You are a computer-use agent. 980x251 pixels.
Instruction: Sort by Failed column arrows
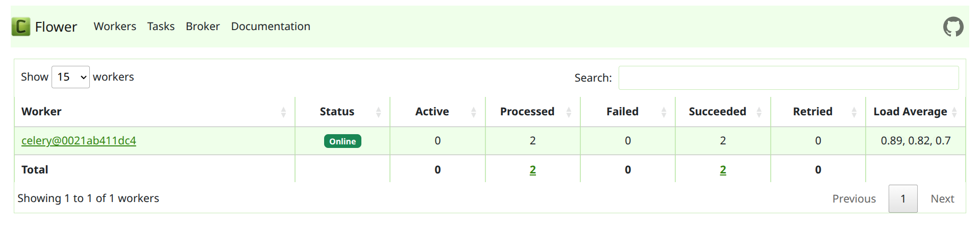point(664,112)
